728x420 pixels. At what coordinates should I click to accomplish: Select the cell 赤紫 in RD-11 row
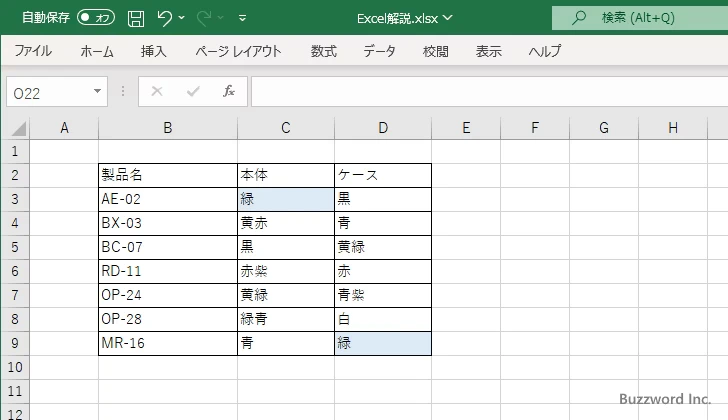click(286, 271)
